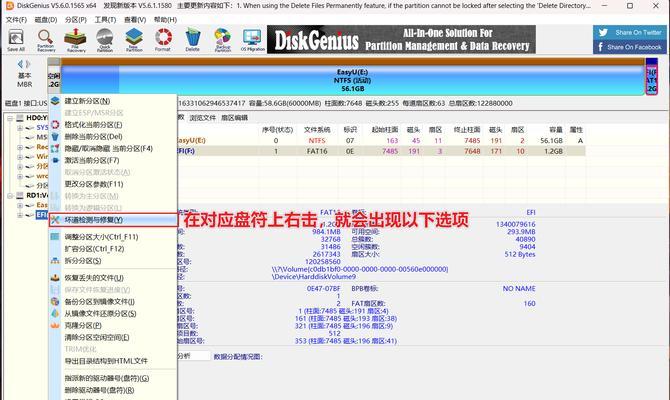The width and height of the screenshot is (670, 400).
Task: Go to the previous disk using left arrow
Action: [x=20, y=64]
